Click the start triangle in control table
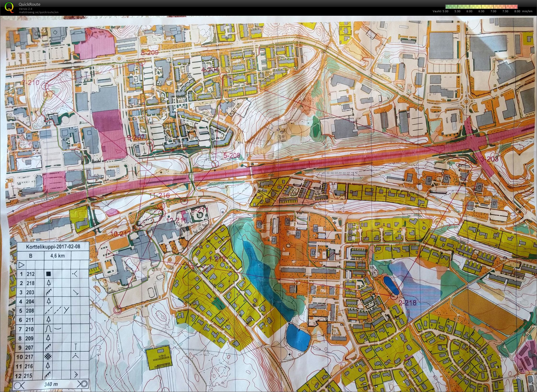The width and height of the screenshot is (537, 392). tap(21, 265)
